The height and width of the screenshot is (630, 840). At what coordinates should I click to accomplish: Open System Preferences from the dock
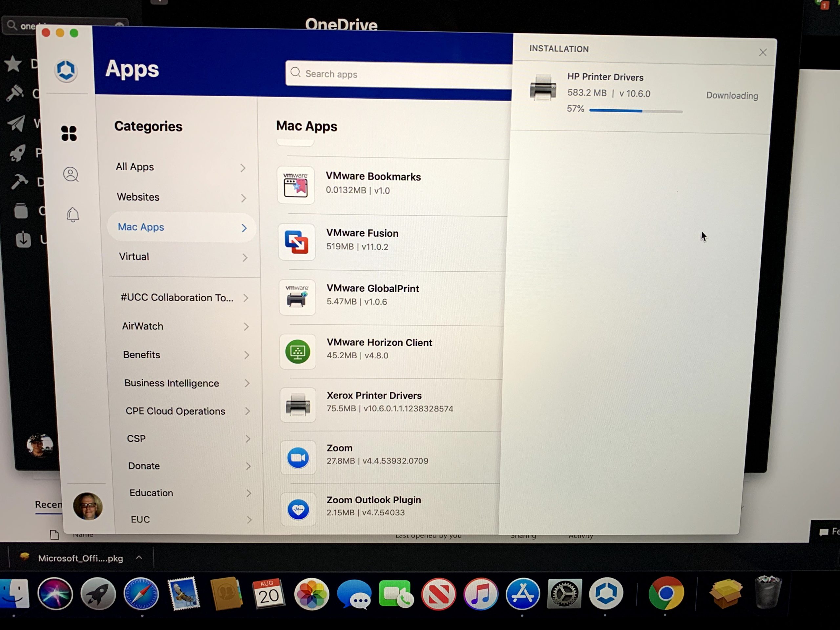(x=564, y=594)
